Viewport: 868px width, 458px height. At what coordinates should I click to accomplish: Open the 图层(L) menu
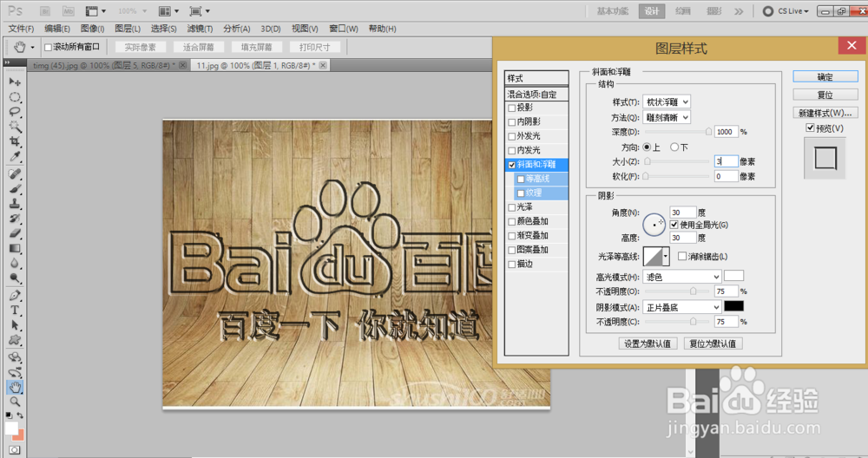[x=128, y=29]
